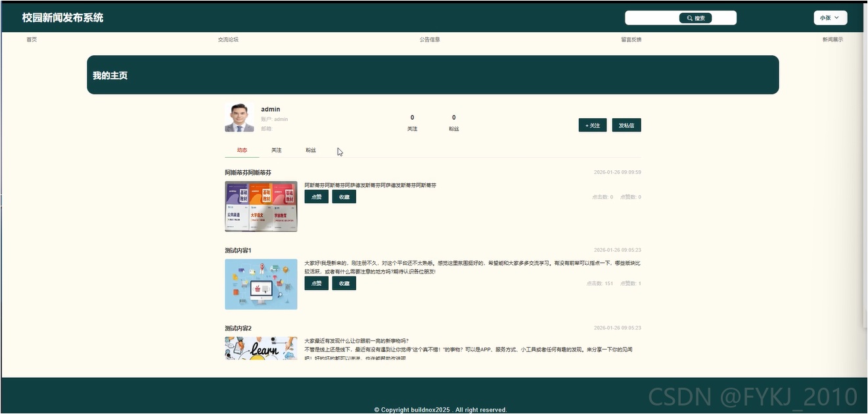This screenshot has width=868, height=414.
Task: Switch to the 粉丝 tab
Action: [311, 150]
